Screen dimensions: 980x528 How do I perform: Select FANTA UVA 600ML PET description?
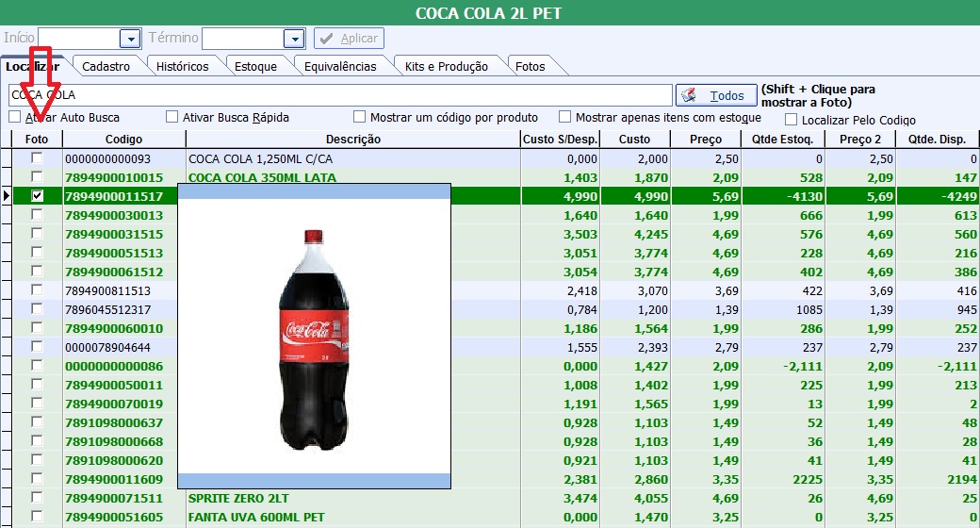tap(256, 518)
